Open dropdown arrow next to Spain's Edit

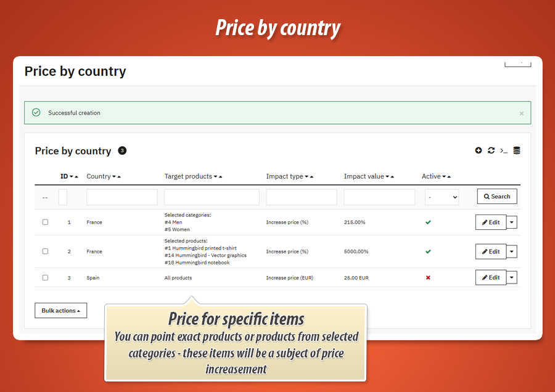[512, 278]
